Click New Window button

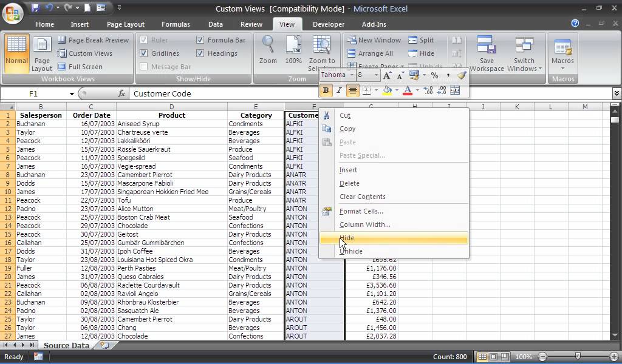click(x=374, y=39)
